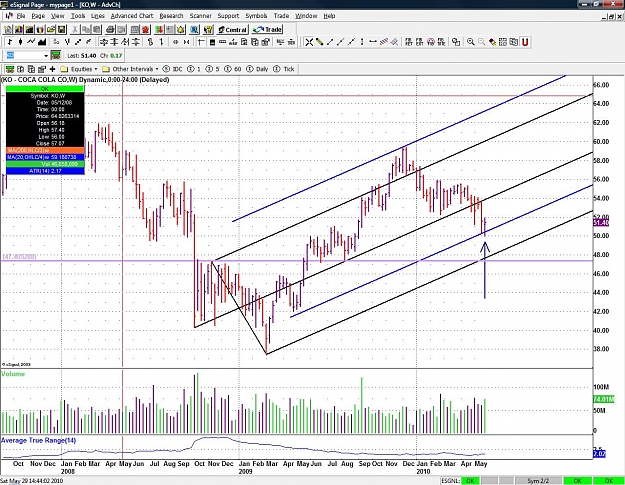Click the blue MA(20) legend swatch

coord(45,157)
